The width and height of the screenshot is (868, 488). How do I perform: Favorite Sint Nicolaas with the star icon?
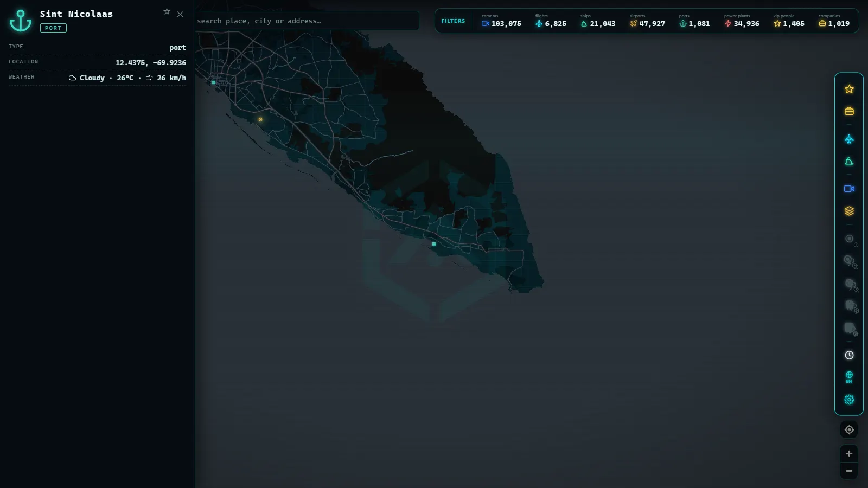[167, 11]
